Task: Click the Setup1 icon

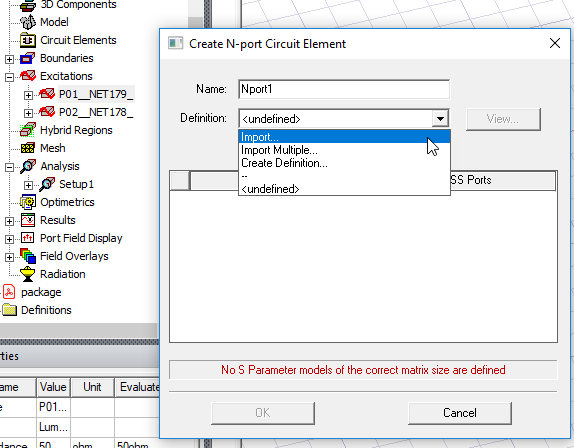Action: point(47,184)
